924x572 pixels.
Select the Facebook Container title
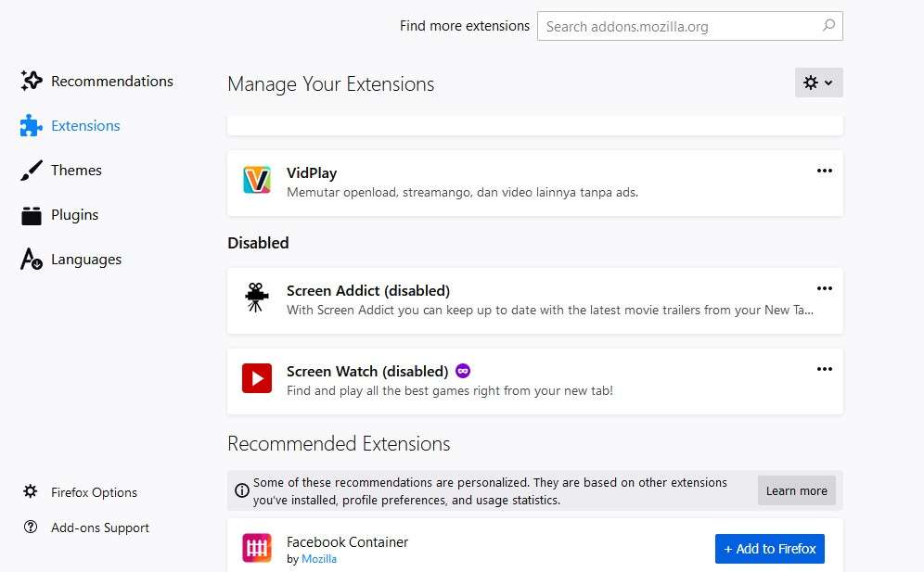point(347,542)
